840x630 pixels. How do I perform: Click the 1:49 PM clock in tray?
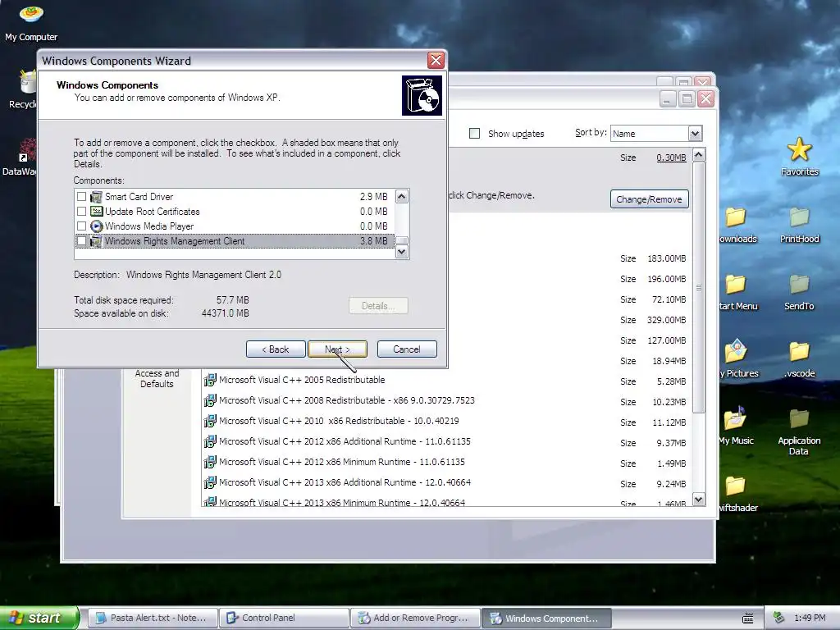click(810, 618)
